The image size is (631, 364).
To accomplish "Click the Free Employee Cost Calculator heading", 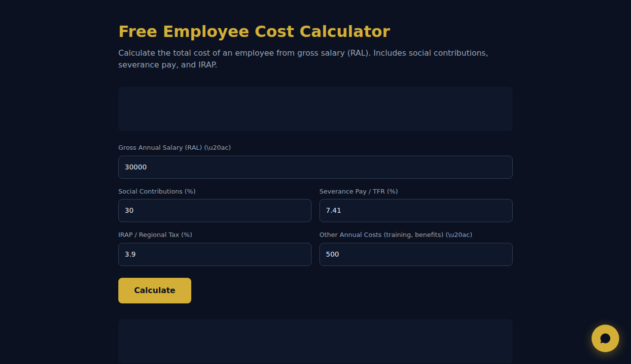I will tap(254, 32).
